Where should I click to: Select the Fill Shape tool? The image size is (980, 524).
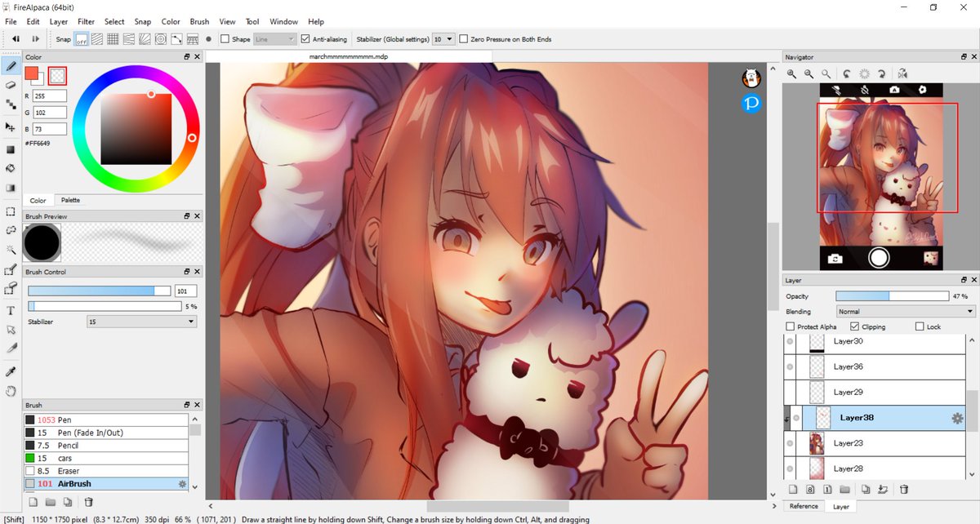[x=11, y=149]
